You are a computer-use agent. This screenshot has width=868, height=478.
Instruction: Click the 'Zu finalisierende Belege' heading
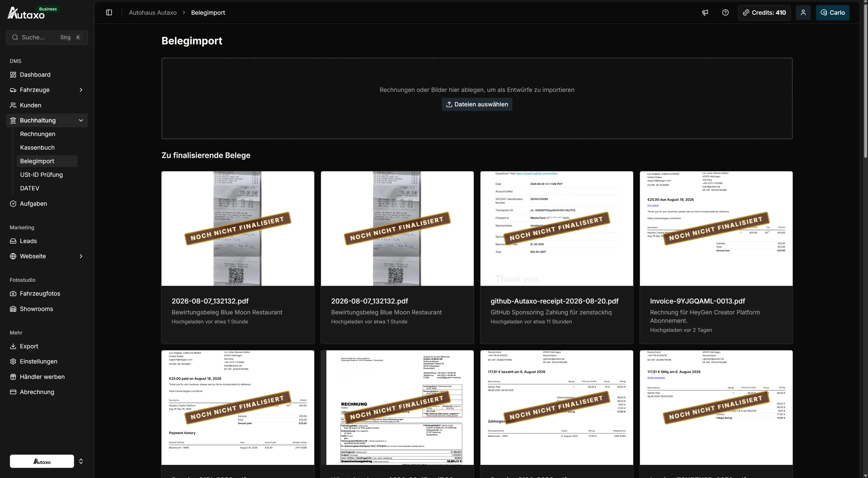point(206,155)
